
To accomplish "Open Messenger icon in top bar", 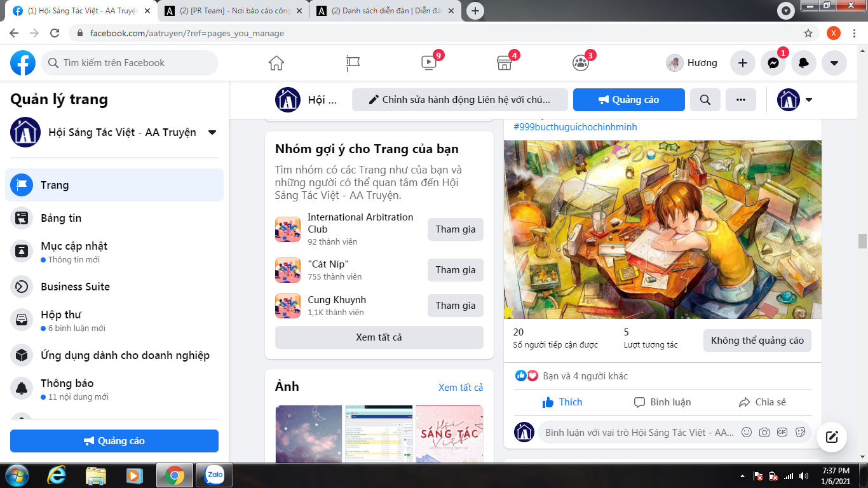I will (x=773, y=63).
